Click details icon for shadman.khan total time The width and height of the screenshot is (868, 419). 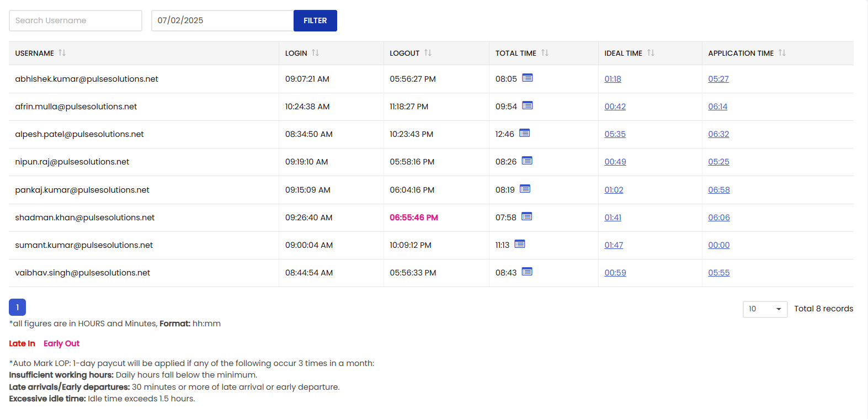click(526, 216)
